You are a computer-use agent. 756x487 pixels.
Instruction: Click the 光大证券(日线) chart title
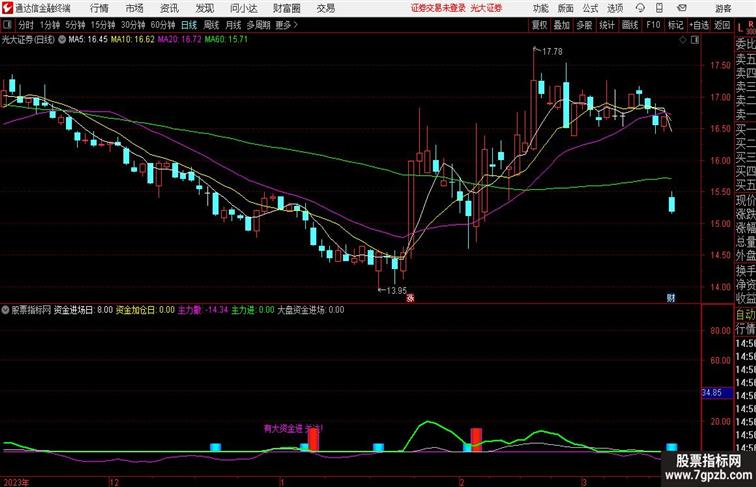(28, 40)
